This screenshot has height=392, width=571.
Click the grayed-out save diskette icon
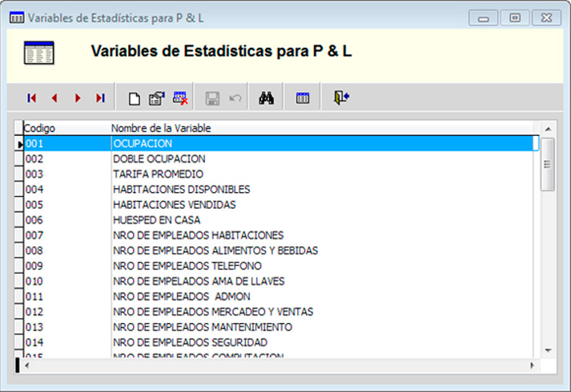pos(212,98)
